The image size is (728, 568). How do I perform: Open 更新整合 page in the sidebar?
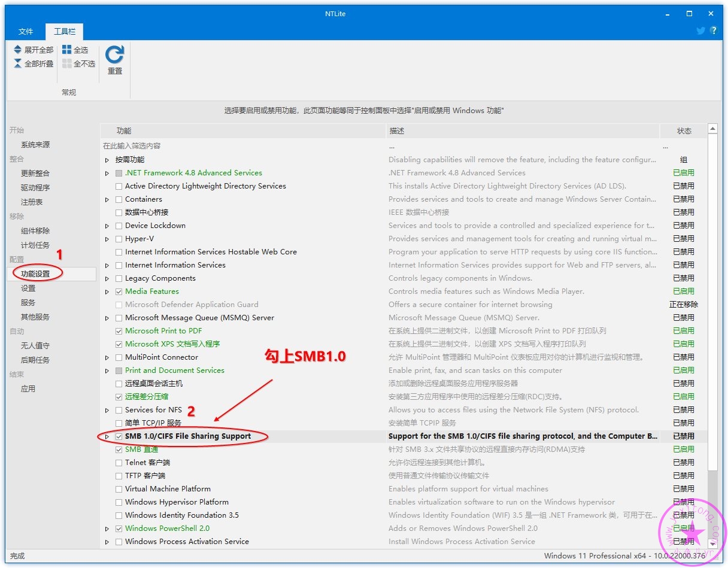(35, 174)
